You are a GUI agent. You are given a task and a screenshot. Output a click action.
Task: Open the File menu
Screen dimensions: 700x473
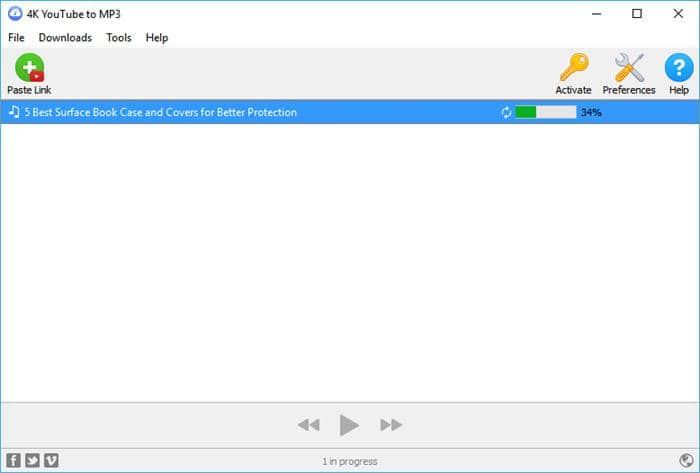pyautogui.click(x=16, y=37)
